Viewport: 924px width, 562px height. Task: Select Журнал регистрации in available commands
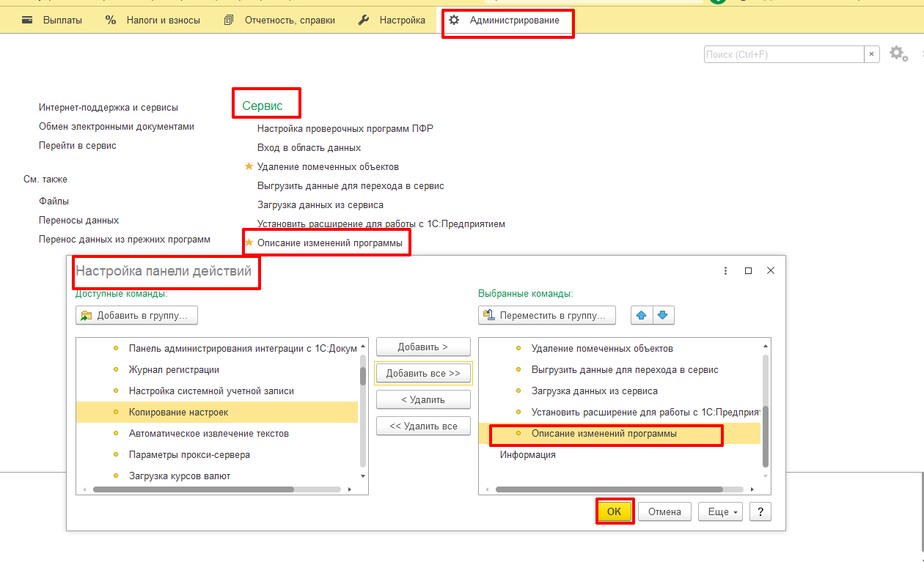pos(174,370)
